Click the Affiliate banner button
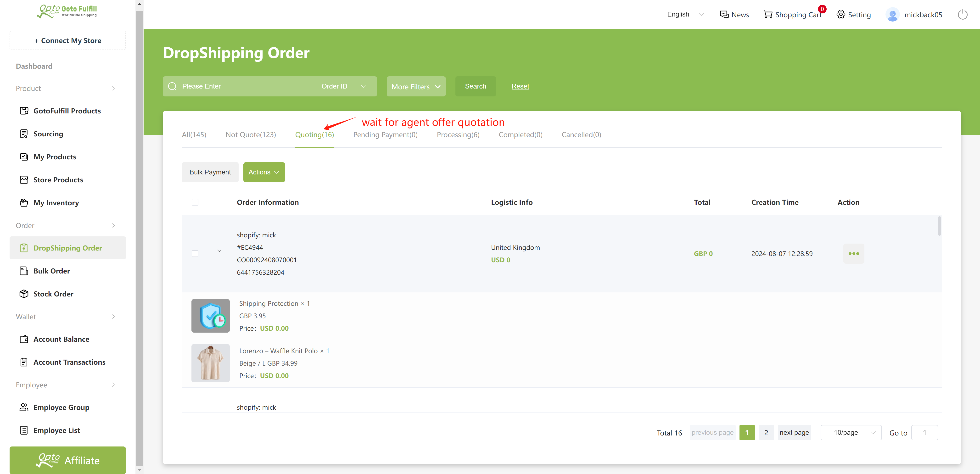The width and height of the screenshot is (980, 474). [68, 460]
